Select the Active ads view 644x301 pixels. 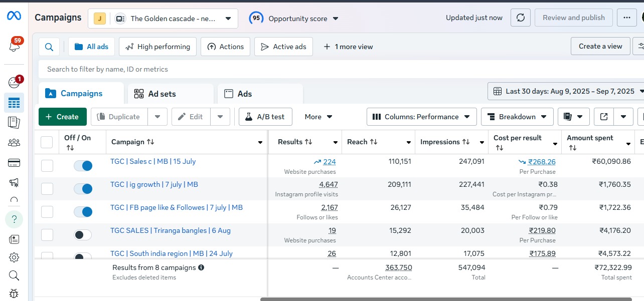(283, 47)
